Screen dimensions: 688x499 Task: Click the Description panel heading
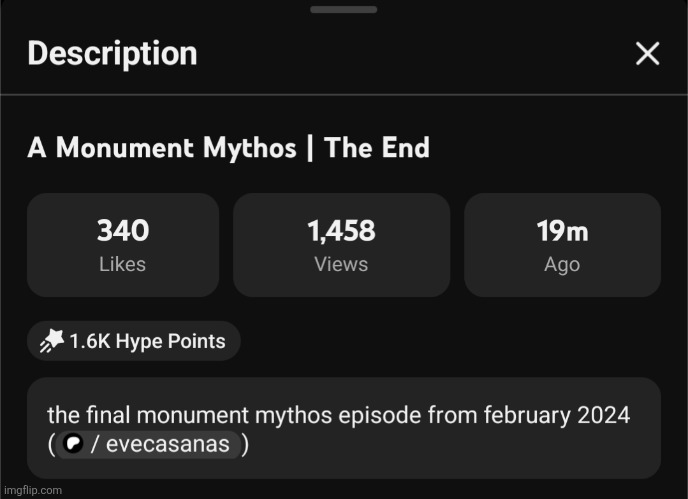point(112,54)
